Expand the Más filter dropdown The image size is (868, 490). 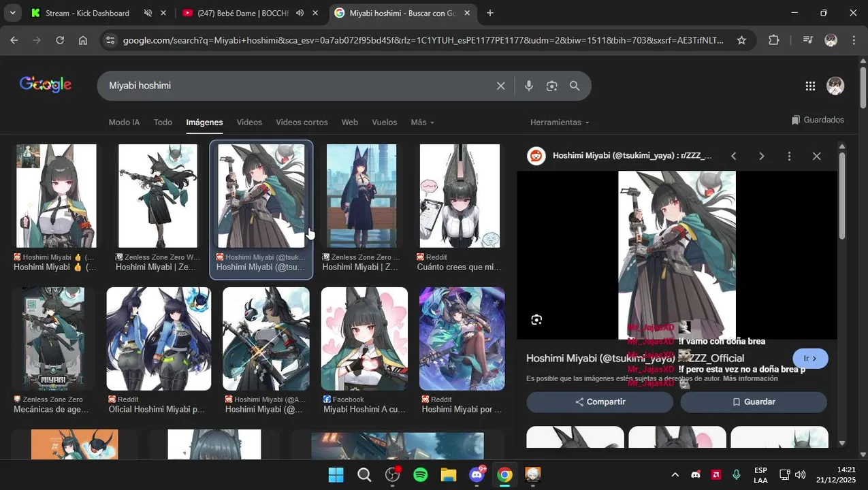tap(422, 122)
